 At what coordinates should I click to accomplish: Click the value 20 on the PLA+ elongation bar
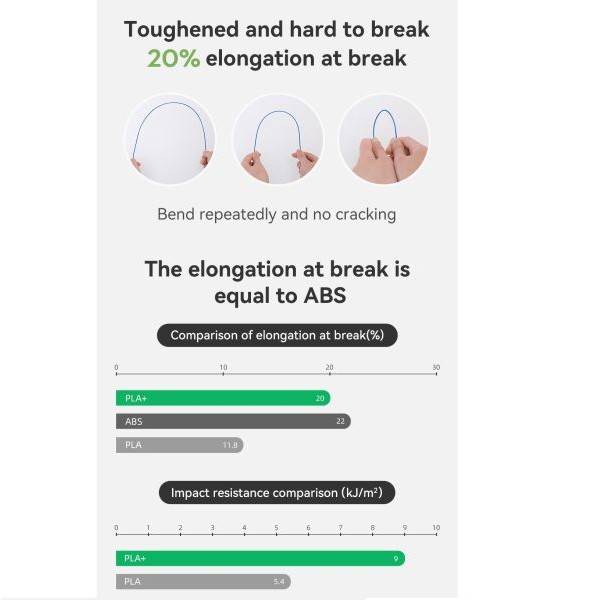(320, 398)
